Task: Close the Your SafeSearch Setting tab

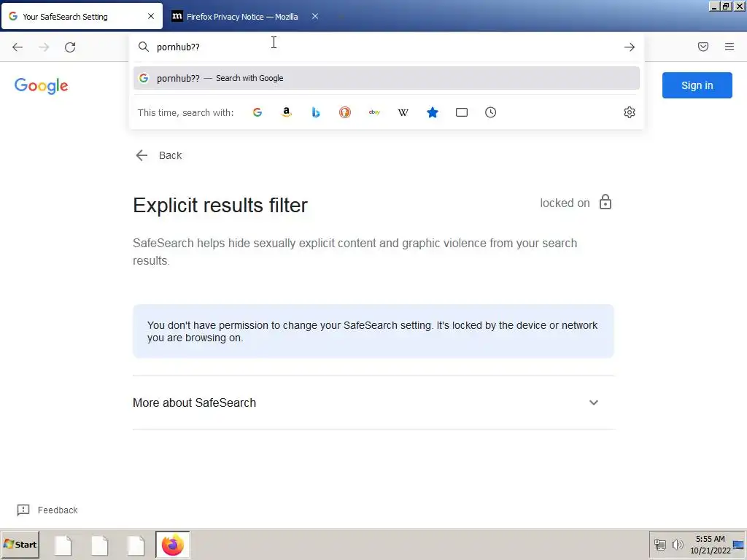Action: coord(151,16)
